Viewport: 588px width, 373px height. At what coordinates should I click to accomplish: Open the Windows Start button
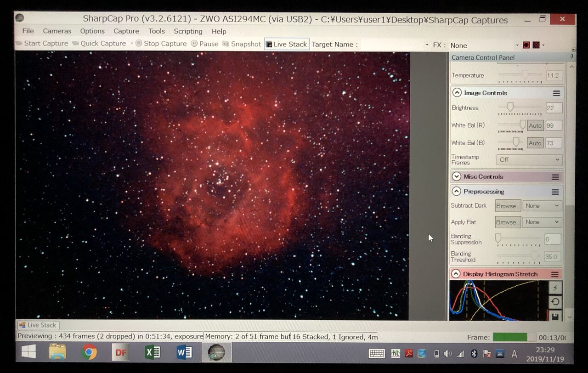pos(28,352)
